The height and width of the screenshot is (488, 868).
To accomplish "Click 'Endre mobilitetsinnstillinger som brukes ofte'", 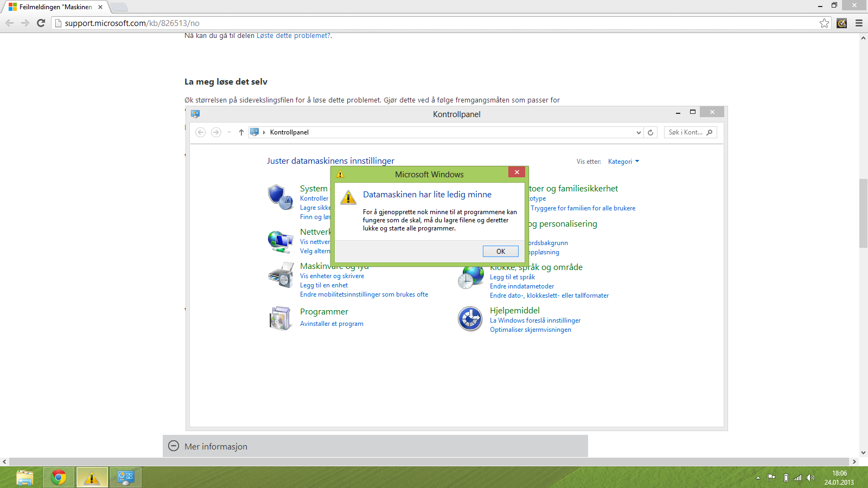I will pos(364,294).
